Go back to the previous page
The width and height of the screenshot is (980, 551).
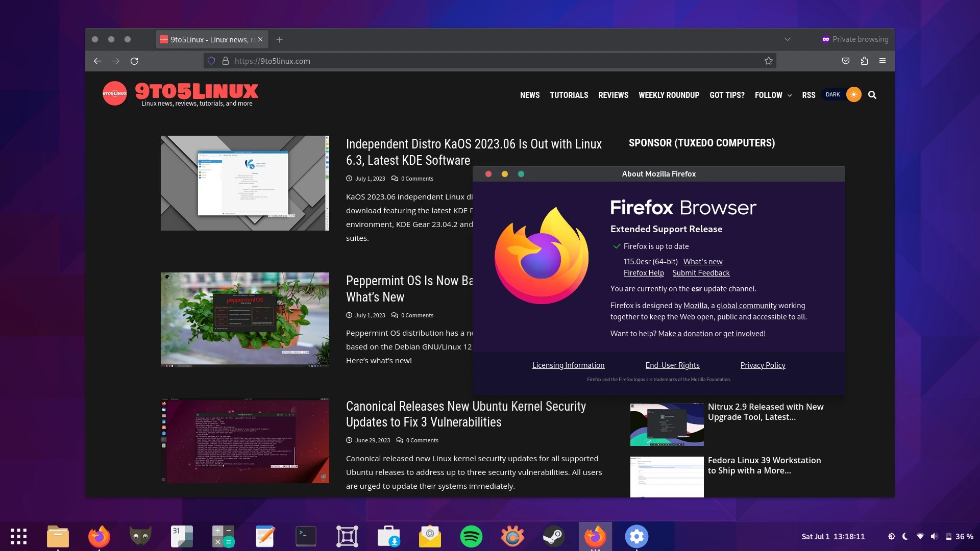(97, 61)
